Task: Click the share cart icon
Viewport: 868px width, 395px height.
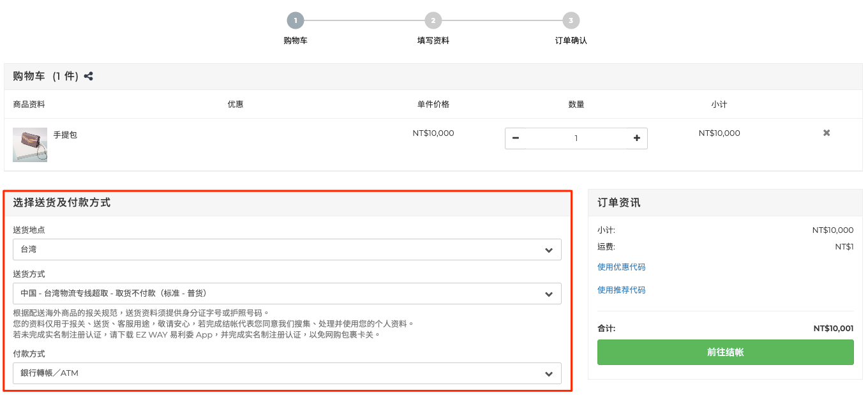Action: [89, 77]
